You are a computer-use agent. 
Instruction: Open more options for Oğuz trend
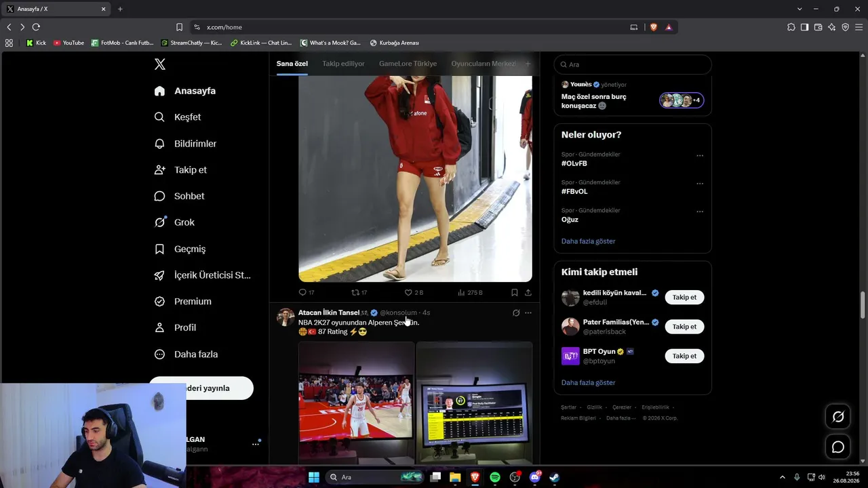(x=700, y=211)
